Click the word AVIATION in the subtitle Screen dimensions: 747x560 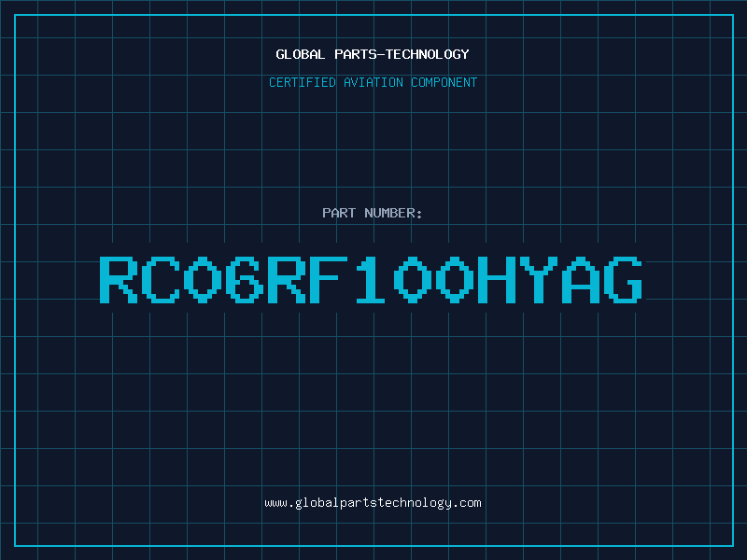pos(373,82)
